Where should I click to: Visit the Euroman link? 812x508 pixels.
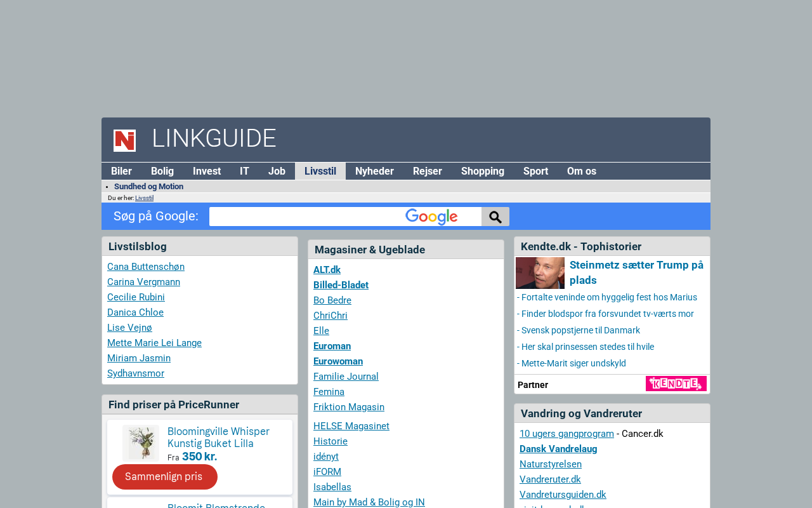point(332,346)
